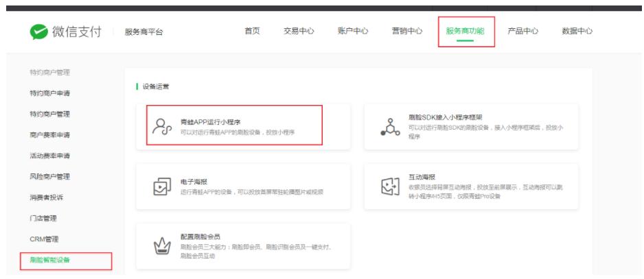Click the 设备运营 section heading
The width and height of the screenshot is (644, 279).
[x=156, y=86]
